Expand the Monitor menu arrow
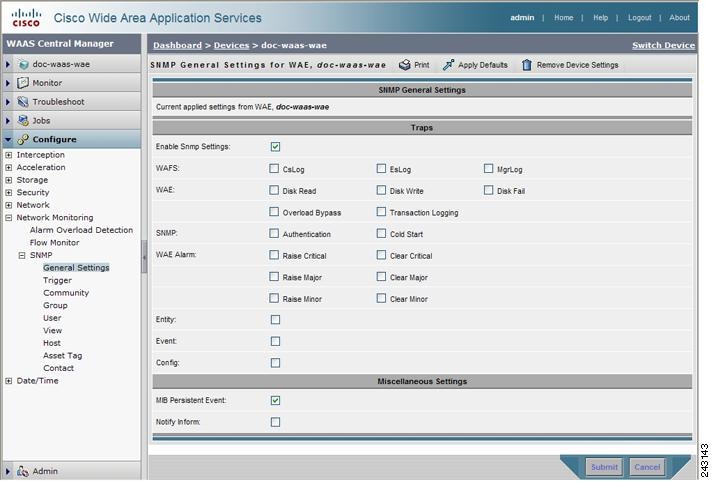Image resolution: width=712 pixels, height=481 pixels. (x=8, y=83)
